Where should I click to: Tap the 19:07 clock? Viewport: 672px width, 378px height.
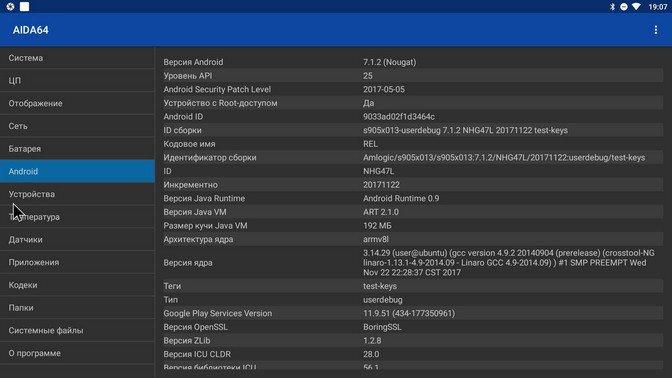657,7
